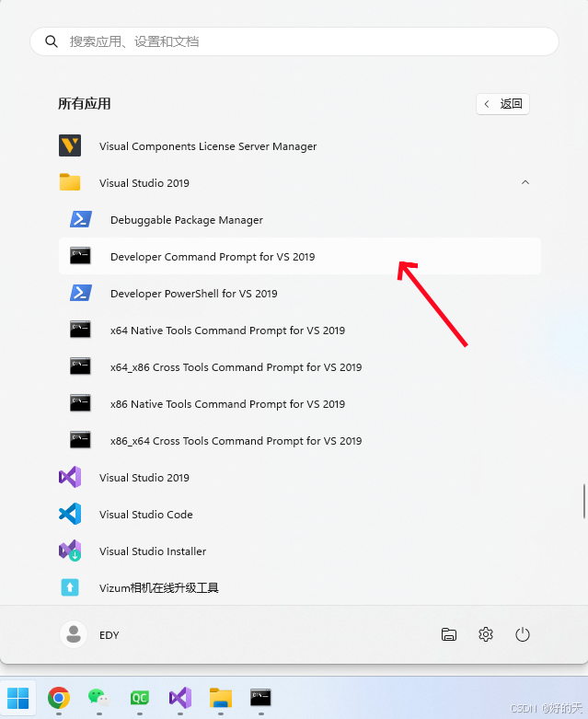
Task: Click x86_x64 Cross Tools Command Prompt icon
Action: 80,440
